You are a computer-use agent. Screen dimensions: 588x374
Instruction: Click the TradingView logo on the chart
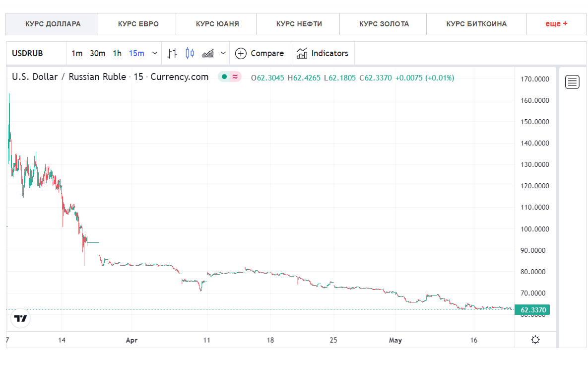pyautogui.click(x=20, y=318)
